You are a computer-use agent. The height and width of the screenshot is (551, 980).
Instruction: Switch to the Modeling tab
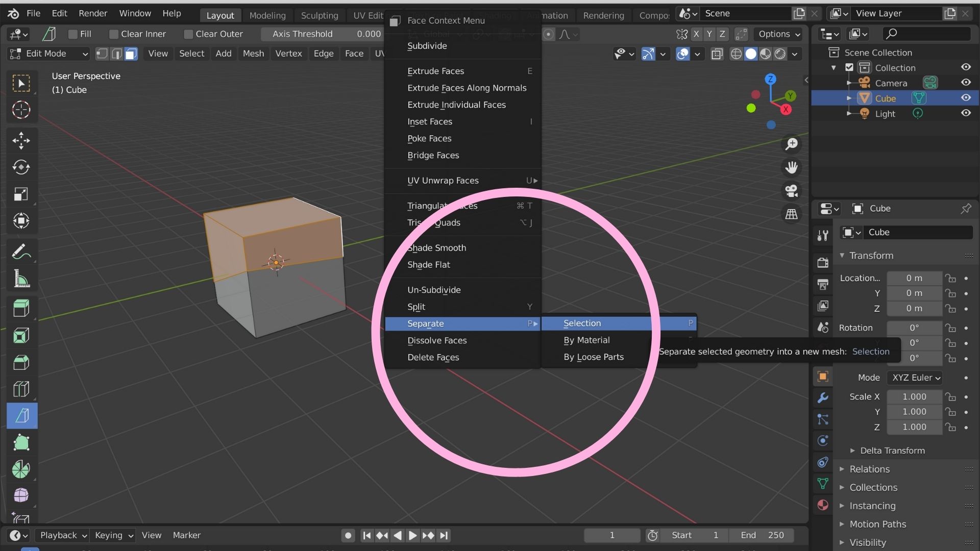[267, 15]
